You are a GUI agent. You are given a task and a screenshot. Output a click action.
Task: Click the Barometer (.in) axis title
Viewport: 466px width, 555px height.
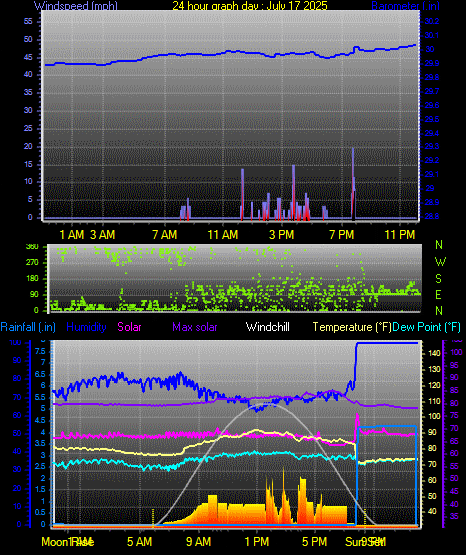(x=405, y=6)
